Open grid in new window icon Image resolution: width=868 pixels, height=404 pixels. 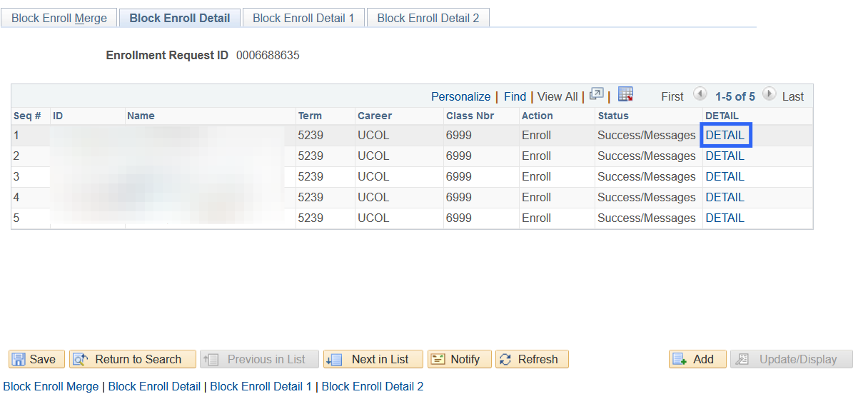[x=597, y=95]
